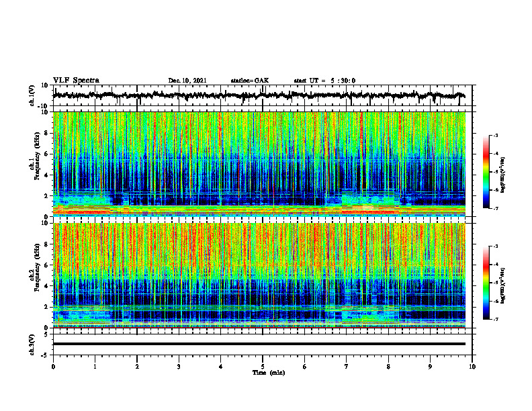Click the "4" kHz tick on ch.2 frequency axis
532x411 pixels.
(x=46, y=286)
